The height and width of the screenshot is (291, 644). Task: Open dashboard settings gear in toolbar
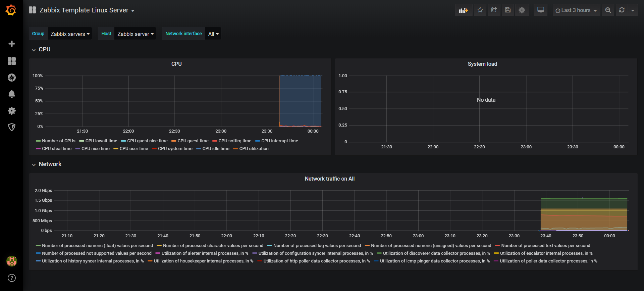pyautogui.click(x=522, y=10)
